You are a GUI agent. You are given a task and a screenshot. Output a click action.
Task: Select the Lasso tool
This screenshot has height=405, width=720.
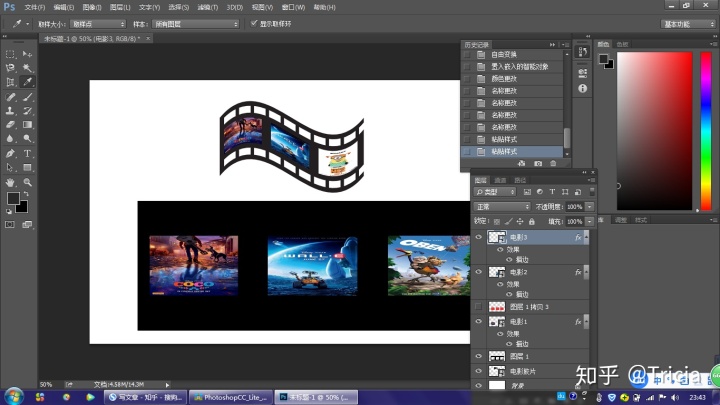point(10,68)
